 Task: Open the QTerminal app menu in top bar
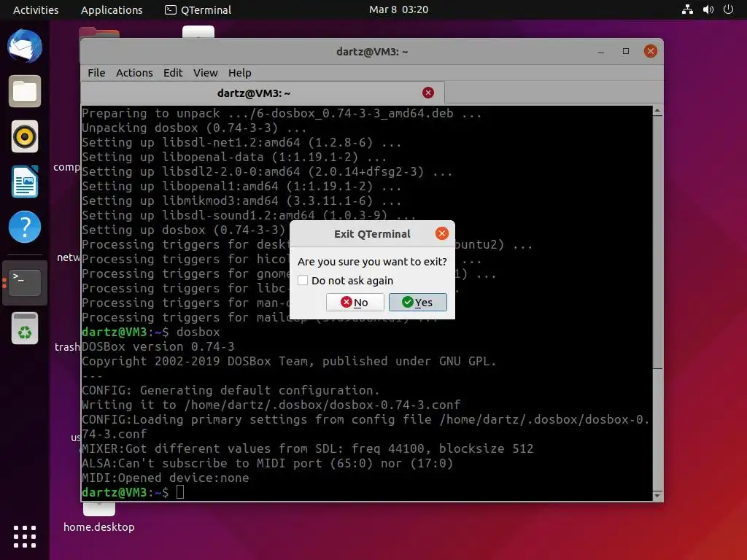(x=198, y=9)
